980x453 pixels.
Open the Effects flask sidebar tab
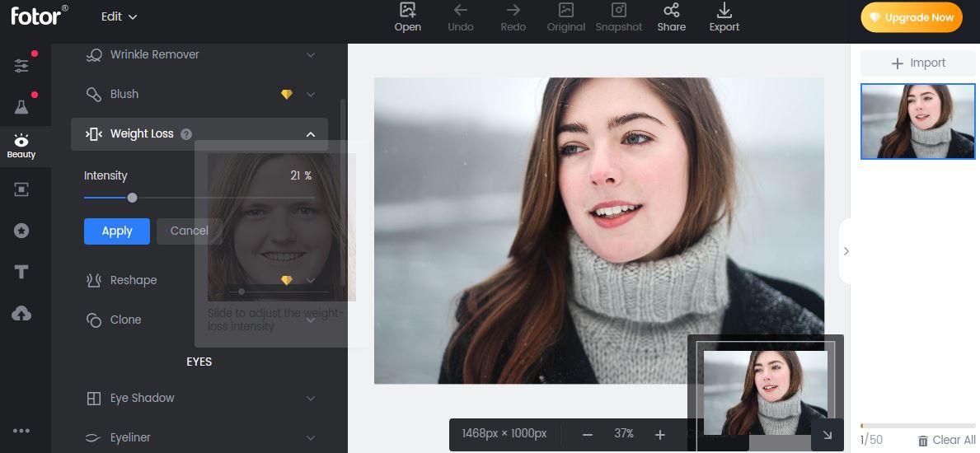pos(21,106)
